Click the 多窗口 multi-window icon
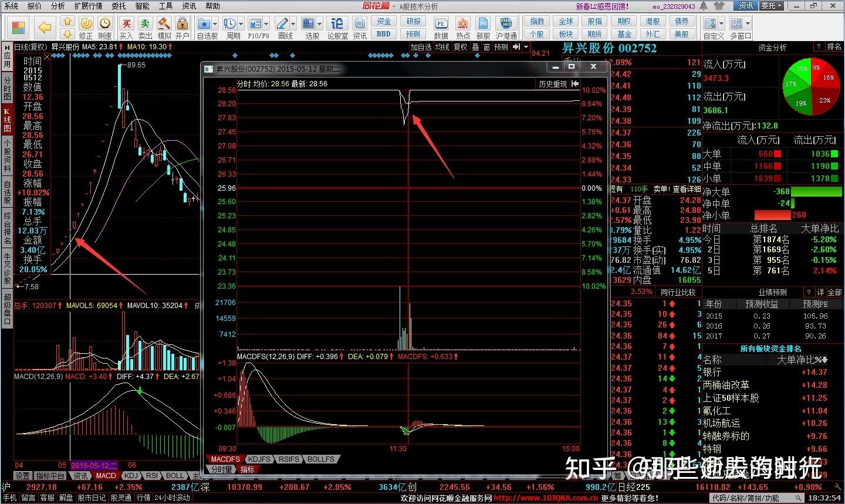 [736, 23]
